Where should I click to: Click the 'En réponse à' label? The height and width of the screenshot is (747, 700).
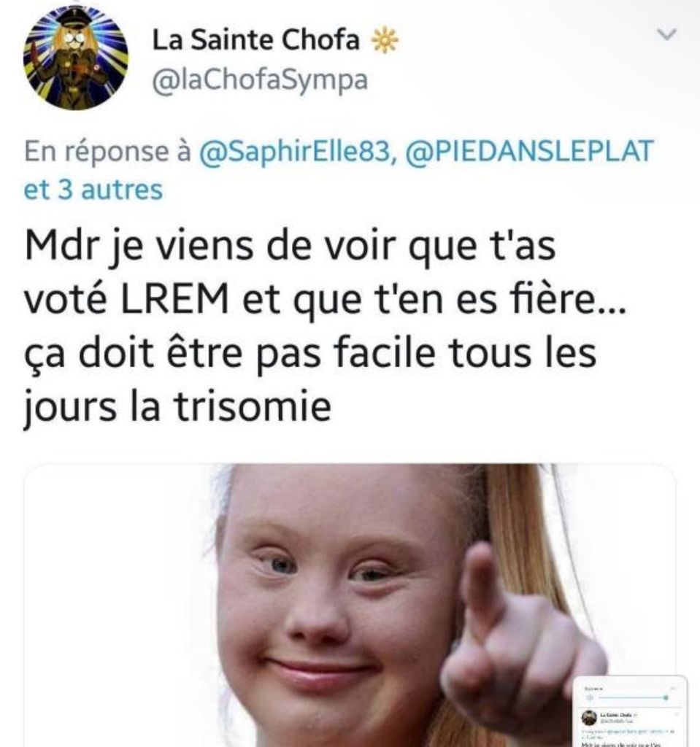tap(108, 152)
